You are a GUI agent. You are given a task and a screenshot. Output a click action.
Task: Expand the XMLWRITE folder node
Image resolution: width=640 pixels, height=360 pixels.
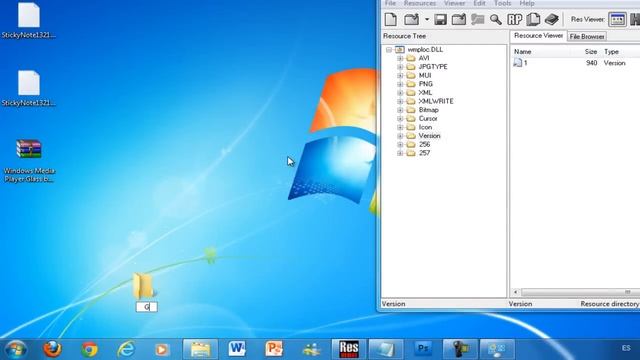click(400, 101)
